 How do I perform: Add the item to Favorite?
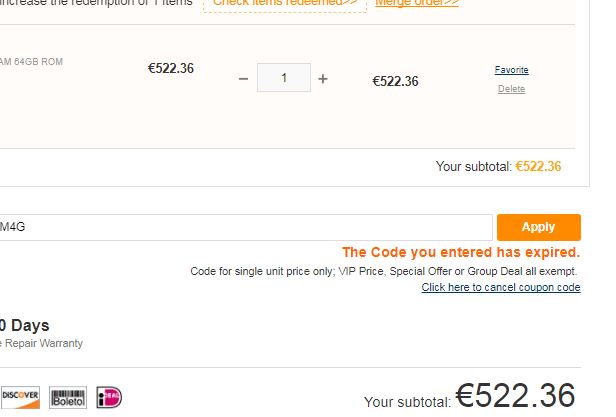[512, 70]
